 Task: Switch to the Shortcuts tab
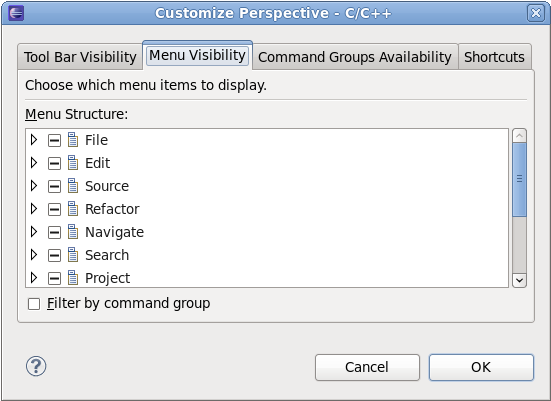pyautogui.click(x=494, y=57)
